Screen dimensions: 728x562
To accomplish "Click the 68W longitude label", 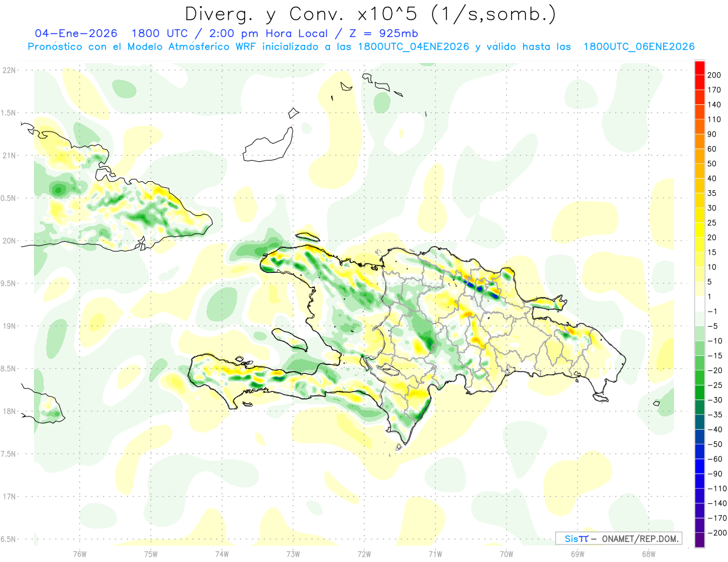I will click(648, 554).
